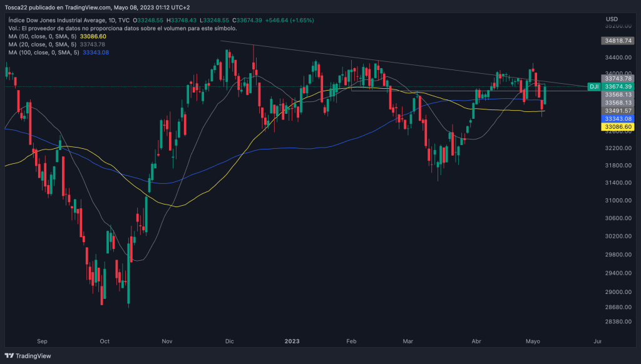Expand the Vol. indicator legend row

tap(122, 29)
